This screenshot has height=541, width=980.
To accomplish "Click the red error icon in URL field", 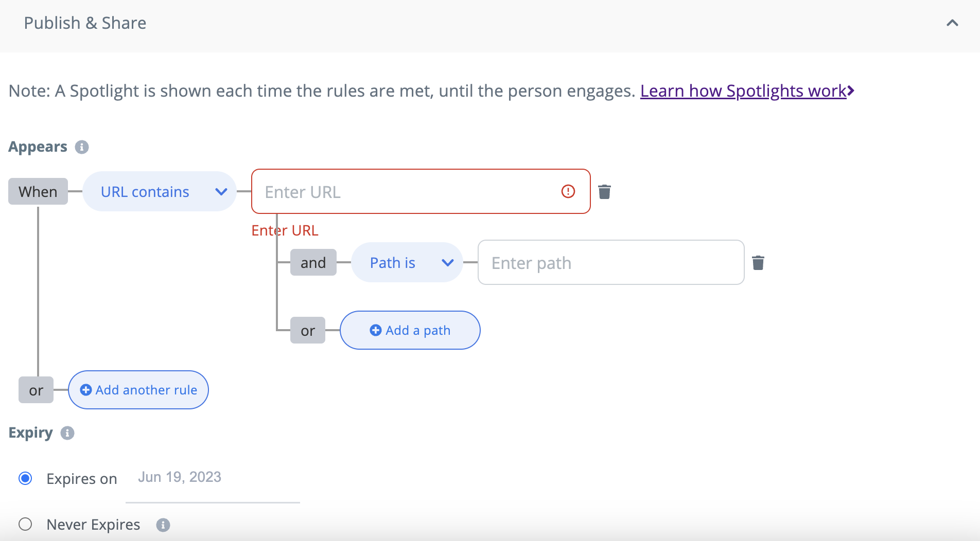I will [568, 191].
